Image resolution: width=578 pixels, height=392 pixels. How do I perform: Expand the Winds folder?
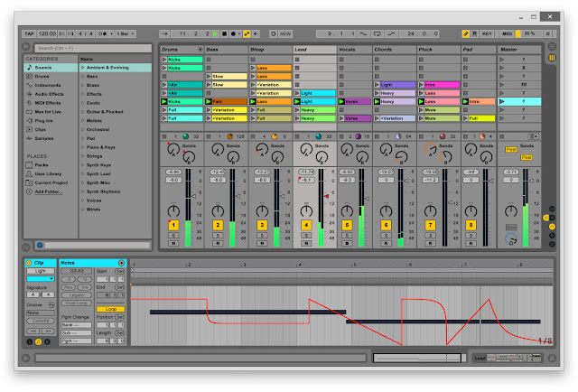[x=83, y=209]
